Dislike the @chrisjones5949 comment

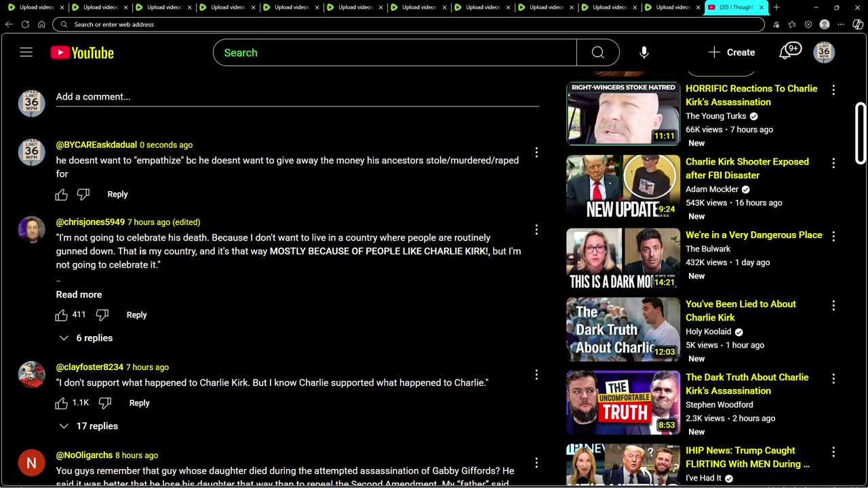click(102, 315)
